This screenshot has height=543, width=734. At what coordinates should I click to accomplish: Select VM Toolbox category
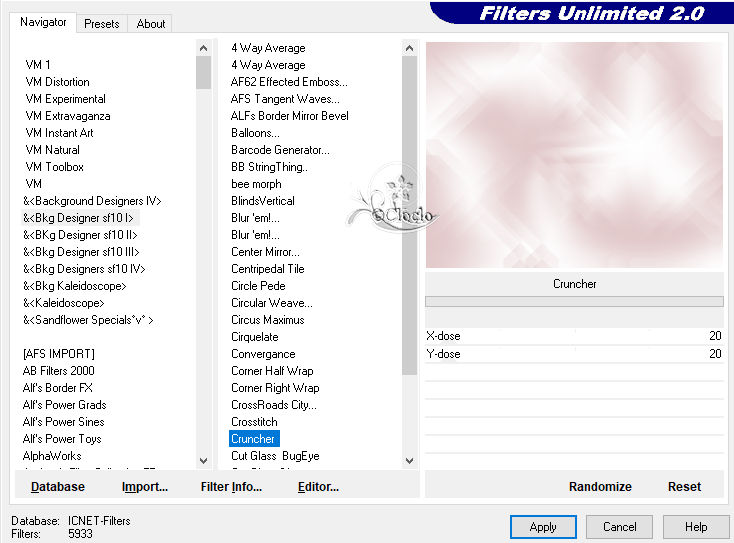pos(54,167)
